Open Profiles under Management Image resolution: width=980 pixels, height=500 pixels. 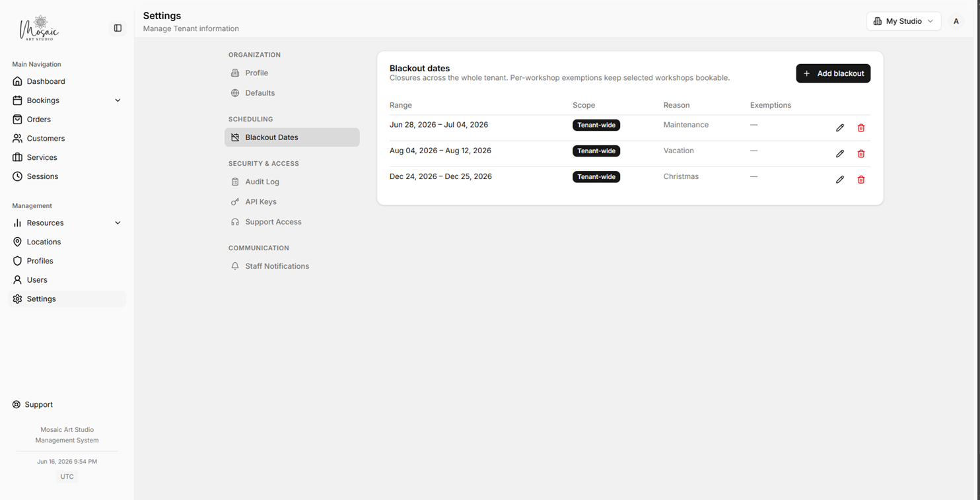pos(40,261)
